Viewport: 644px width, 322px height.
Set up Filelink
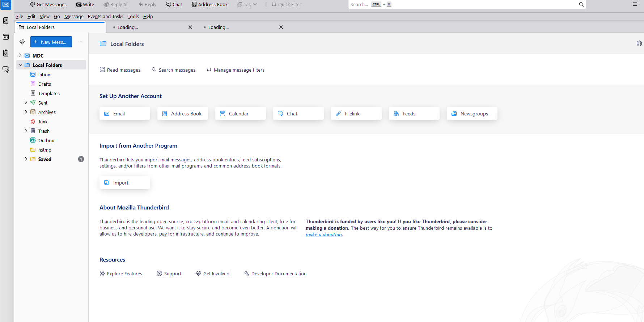pos(356,114)
